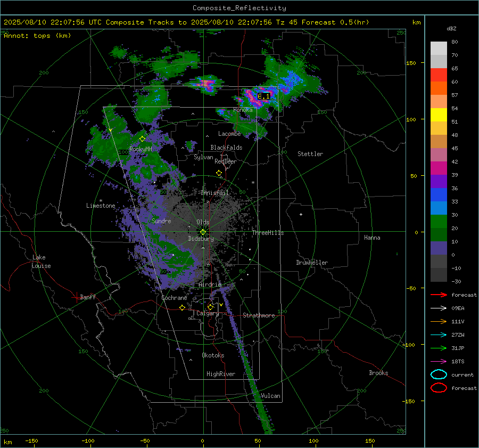The image size is (479, 448).
Task: Click the UTC Composite Tracks header line
Action: [x=186, y=22]
